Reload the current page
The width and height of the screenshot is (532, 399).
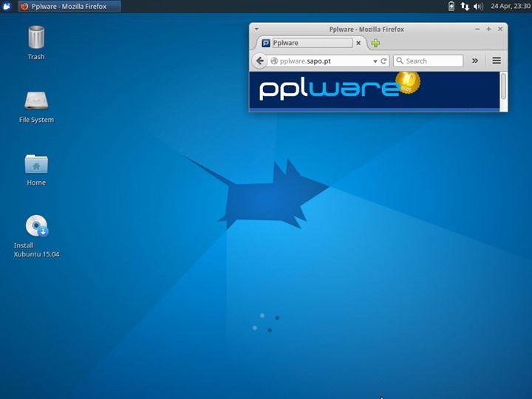click(x=383, y=61)
